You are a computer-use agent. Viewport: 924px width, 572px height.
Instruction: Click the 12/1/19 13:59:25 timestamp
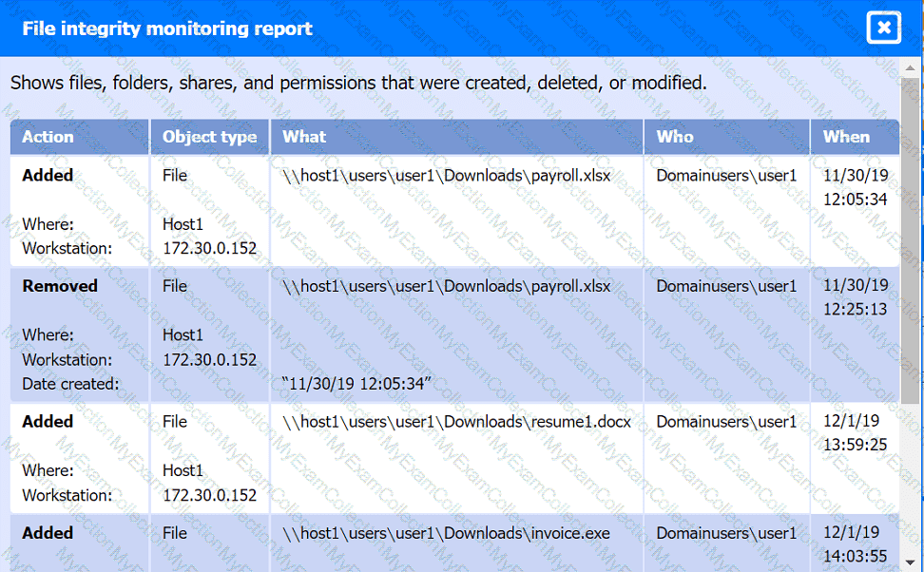pos(855,432)
